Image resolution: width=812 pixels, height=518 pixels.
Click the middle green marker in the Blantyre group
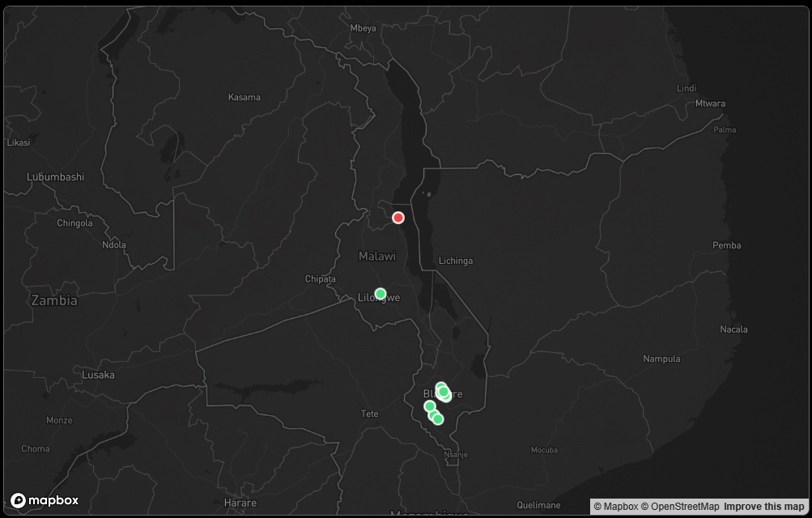click(434, 414)
